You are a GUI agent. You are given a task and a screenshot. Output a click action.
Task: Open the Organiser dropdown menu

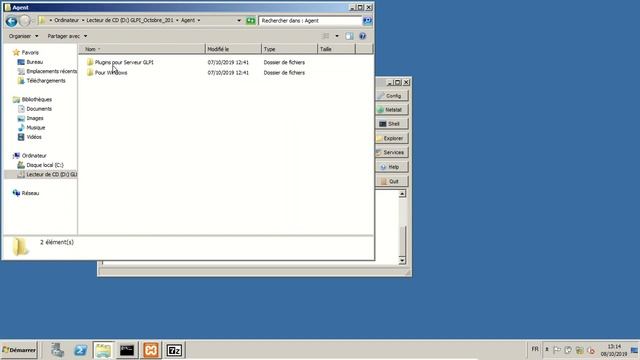[x=23, y=36]
